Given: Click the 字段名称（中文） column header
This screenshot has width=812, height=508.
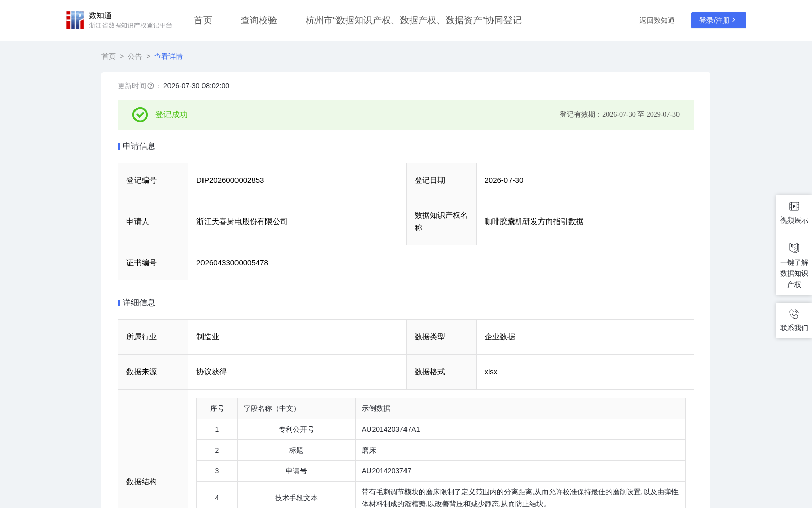Looking at the screenshot, I should pos(296,408).
